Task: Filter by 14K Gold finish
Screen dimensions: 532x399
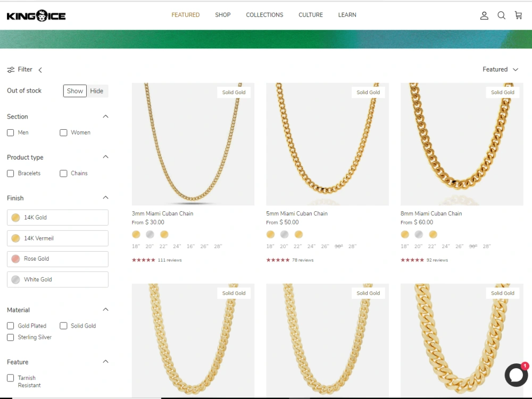Action: pos(57,218)
